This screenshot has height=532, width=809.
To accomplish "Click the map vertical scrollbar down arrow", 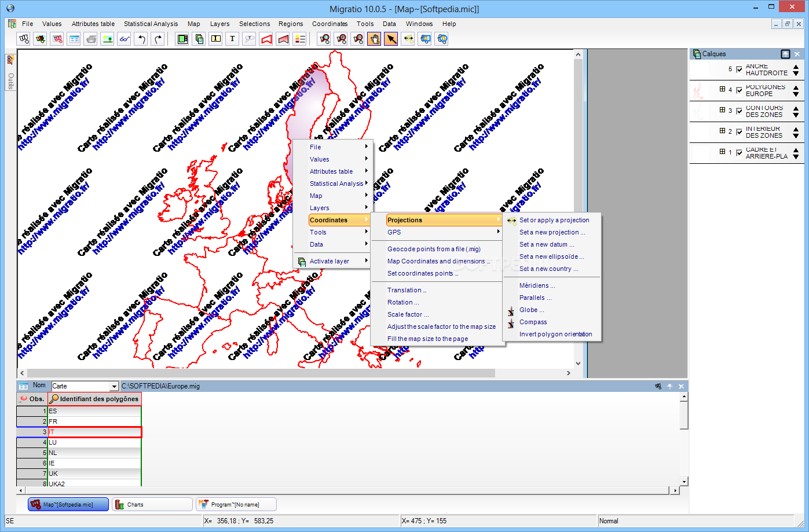I will tap(578, 364).
